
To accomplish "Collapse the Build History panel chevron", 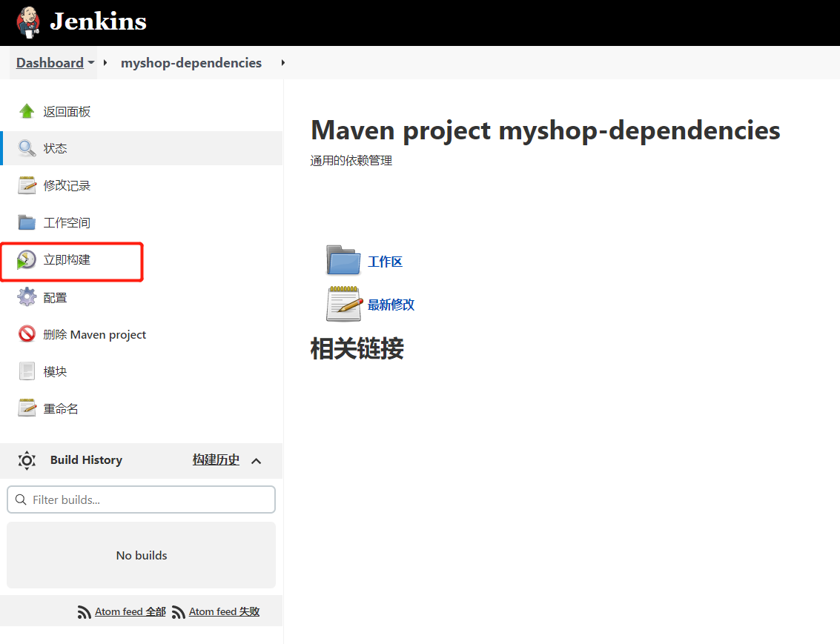I will click(256, 461).
